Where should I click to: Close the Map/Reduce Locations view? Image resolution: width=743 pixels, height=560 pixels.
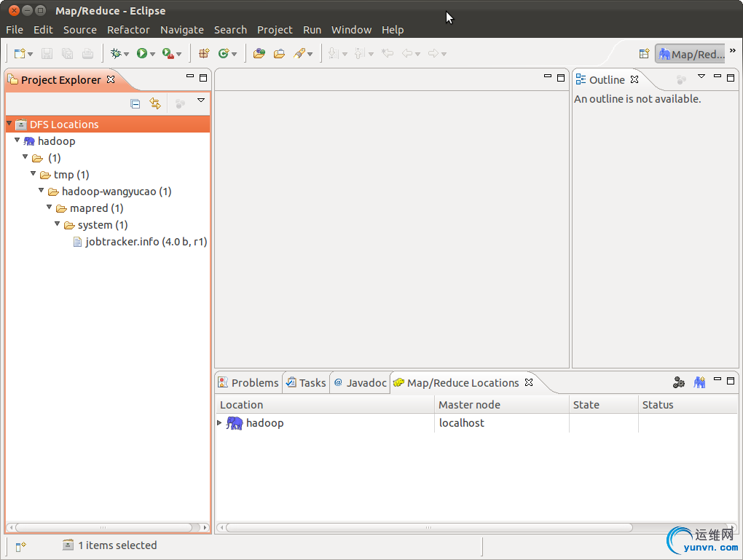point(529,382)
